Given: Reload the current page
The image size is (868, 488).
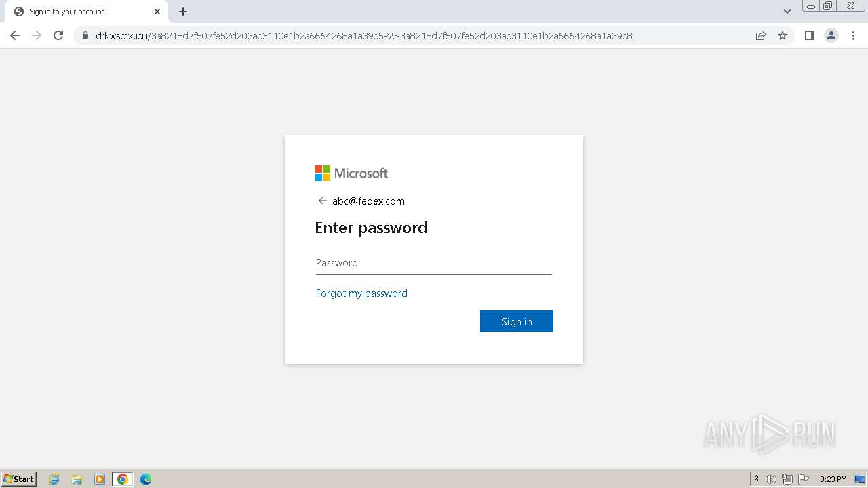Looking at the screenshot, I should tap(58, 35).
